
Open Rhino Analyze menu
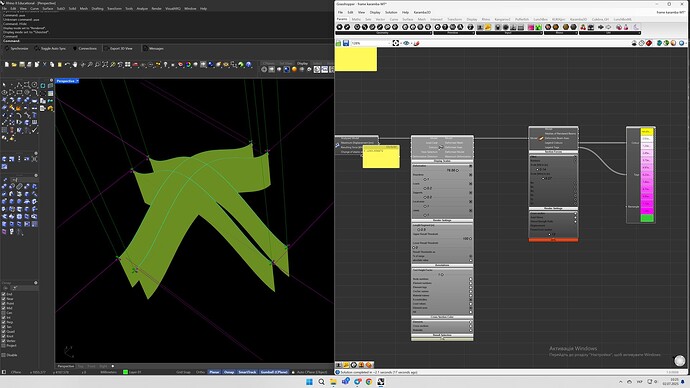(x=142, y=8)
